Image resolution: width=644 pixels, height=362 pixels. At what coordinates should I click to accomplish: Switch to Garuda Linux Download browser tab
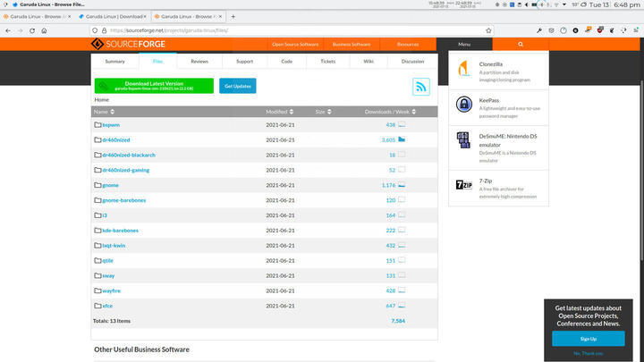(113, 16)
